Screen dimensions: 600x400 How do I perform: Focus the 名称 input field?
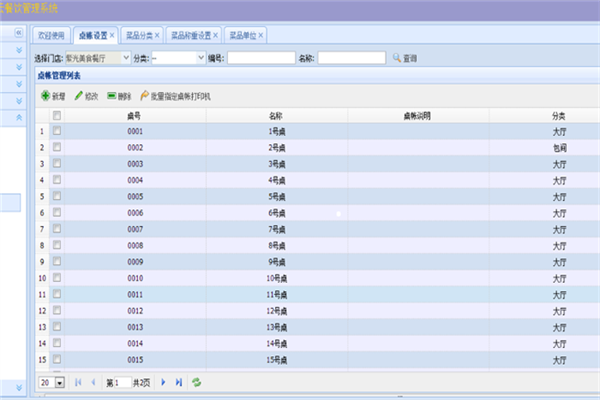[352, 58]
